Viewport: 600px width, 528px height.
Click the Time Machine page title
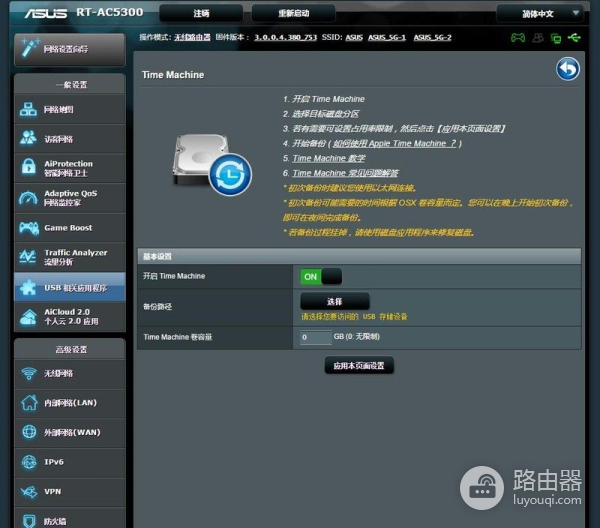click(x=173, y=75)
